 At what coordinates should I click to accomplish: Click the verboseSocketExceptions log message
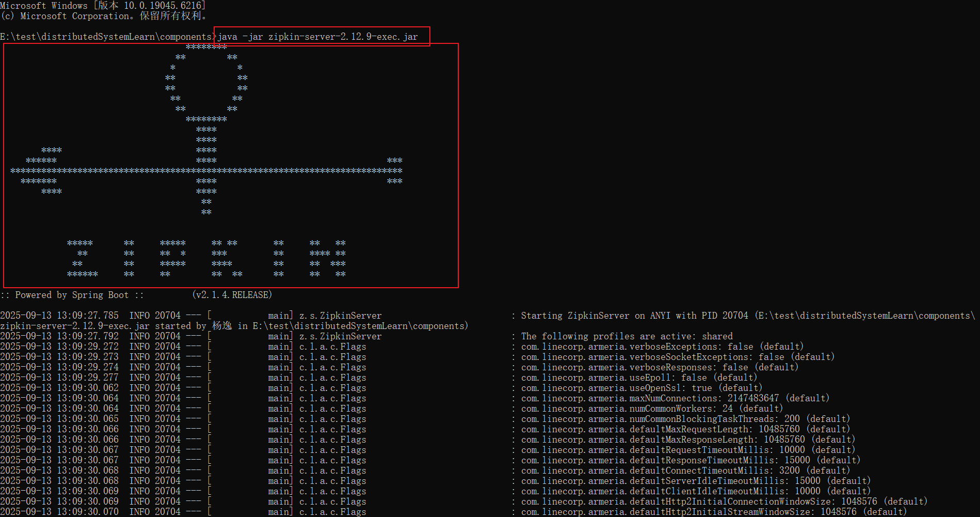pyautogui.click(x=678, y=357)
